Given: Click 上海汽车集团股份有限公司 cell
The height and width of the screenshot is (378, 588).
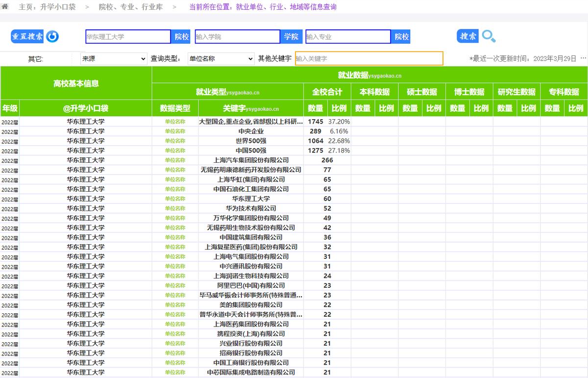Looking at the screenshot, I should [x=251, y=160].
